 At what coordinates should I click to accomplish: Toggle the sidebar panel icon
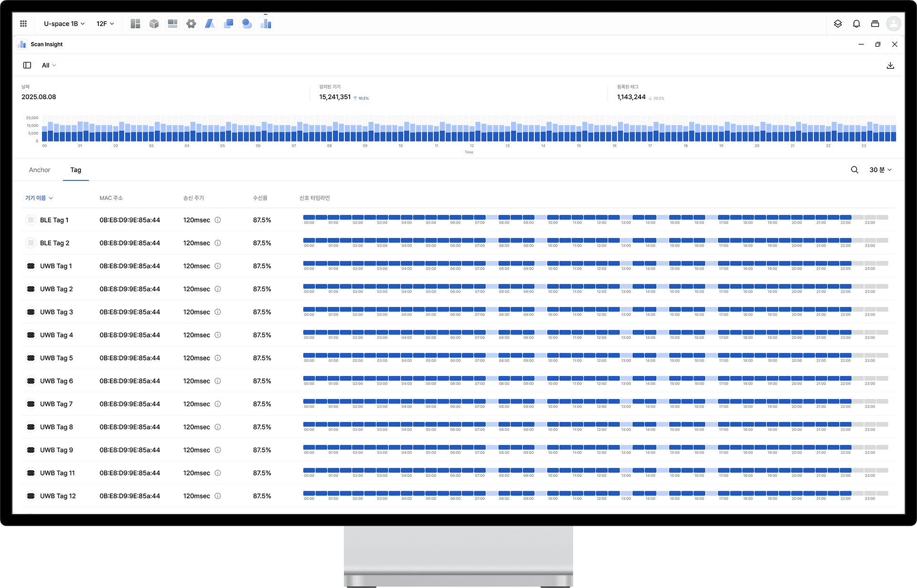click(x=27, y=65)
